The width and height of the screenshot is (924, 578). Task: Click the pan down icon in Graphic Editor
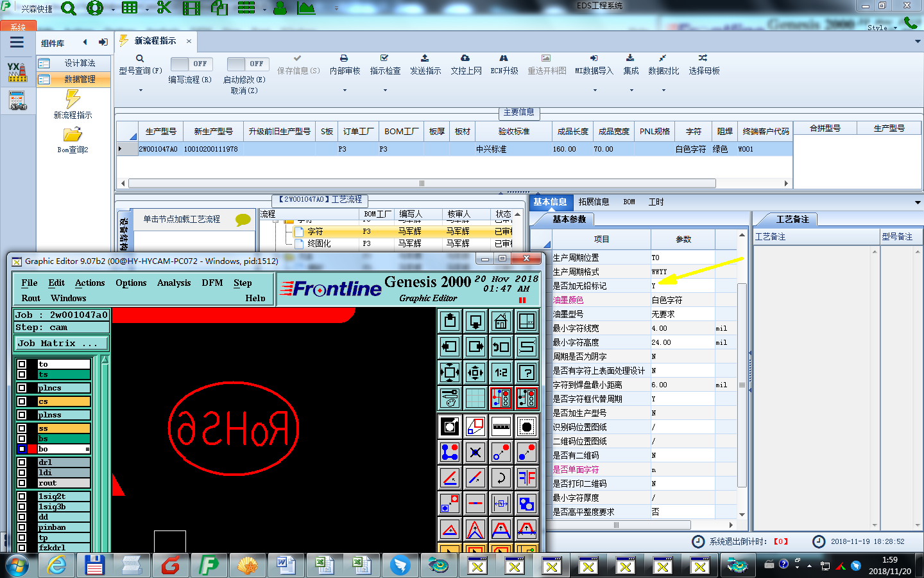coord(475,320)
